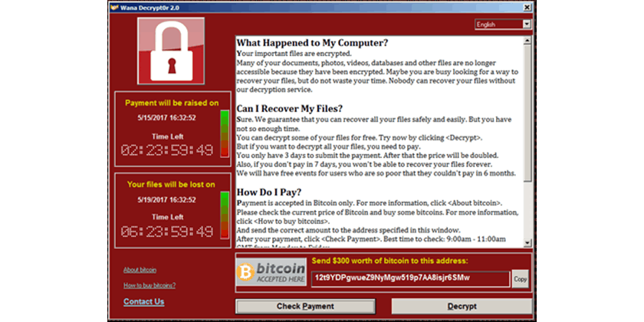
Task: Click the payment raise color gauge
Action: (225, 133)
